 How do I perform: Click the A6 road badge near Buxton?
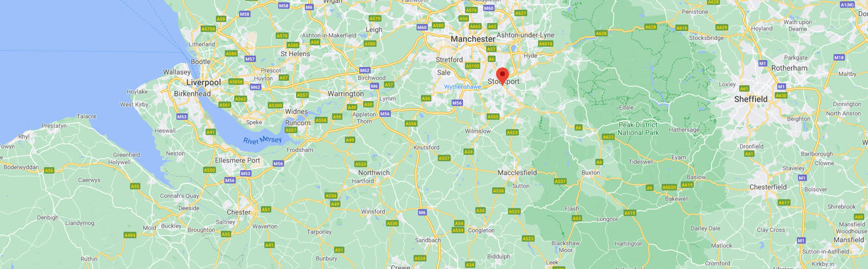tap(599, 162)
